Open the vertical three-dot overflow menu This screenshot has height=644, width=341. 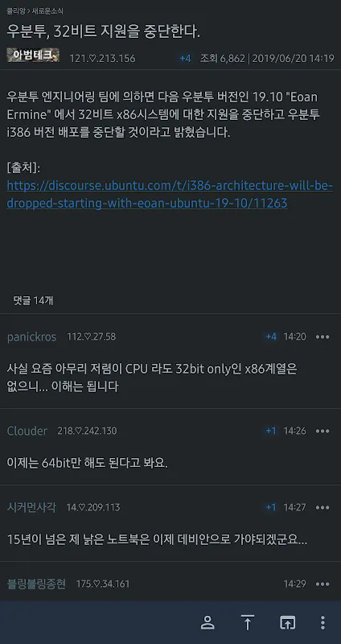pyautogui.click(x=323, y=622)
